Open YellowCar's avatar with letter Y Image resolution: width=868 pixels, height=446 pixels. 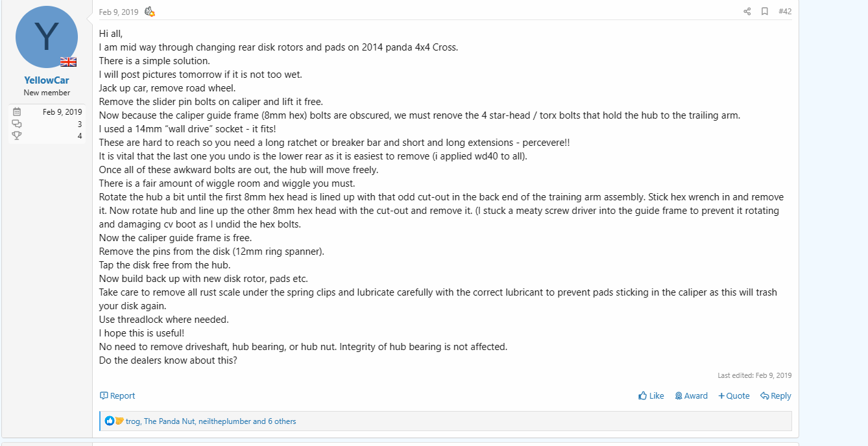(47, 37)
